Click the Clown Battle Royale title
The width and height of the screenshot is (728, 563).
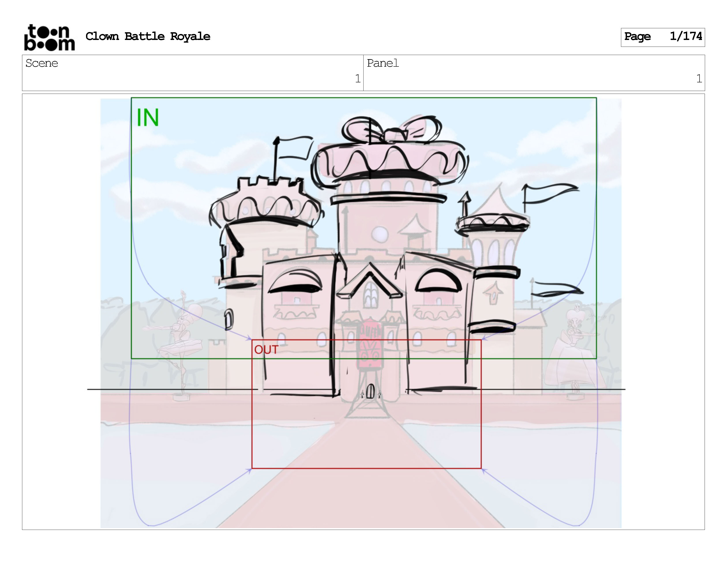click(x=148, y=36)
